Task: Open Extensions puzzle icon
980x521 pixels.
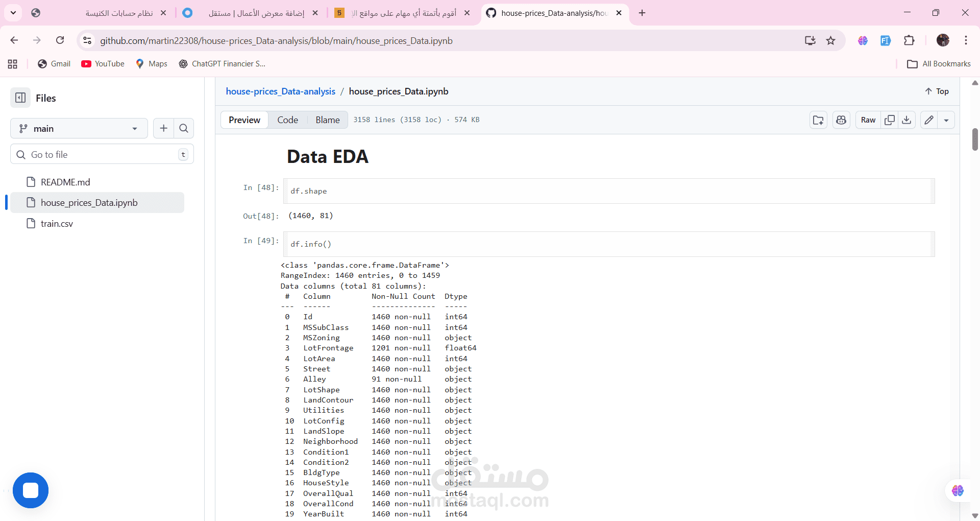Action: pyautogui.click(x=909, y=40)
